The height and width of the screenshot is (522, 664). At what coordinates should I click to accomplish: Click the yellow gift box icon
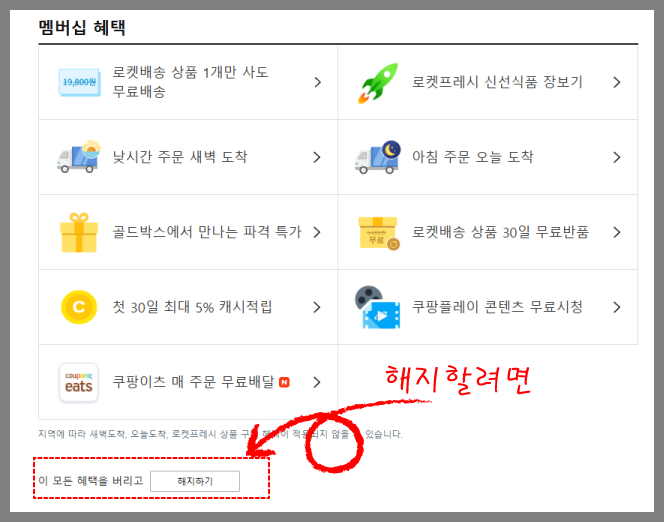pos(79,232)
